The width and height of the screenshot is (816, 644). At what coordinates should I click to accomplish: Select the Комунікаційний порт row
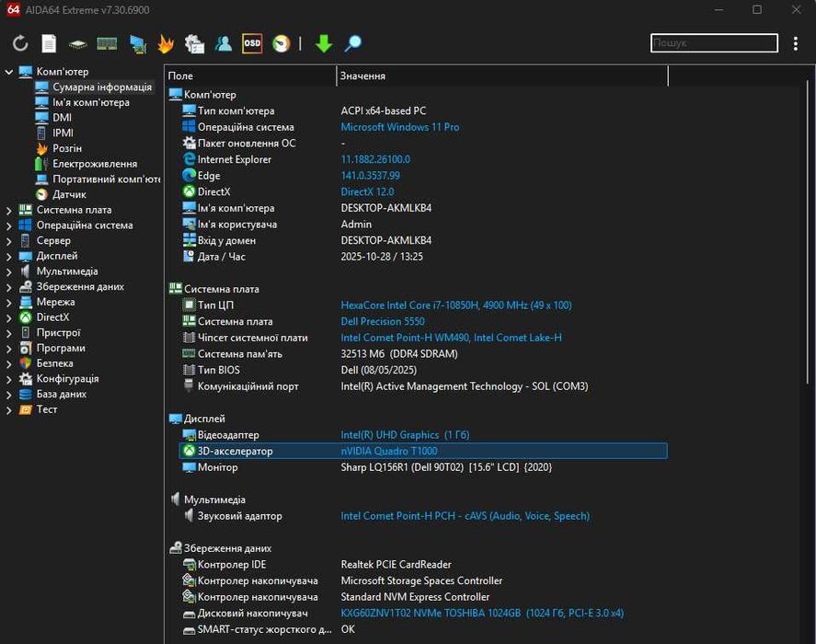(423, 386)
